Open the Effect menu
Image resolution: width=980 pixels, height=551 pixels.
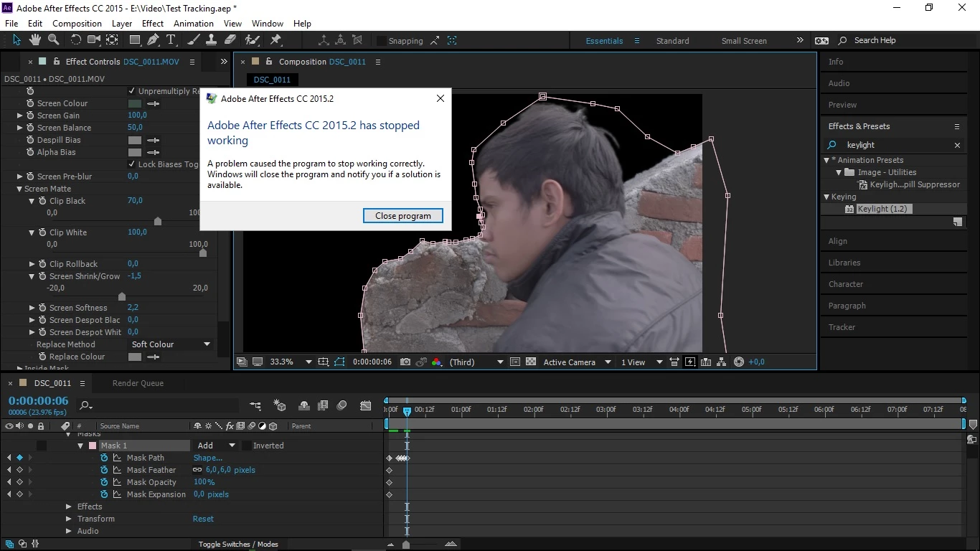pyautogui.click(x=153, y=24)
